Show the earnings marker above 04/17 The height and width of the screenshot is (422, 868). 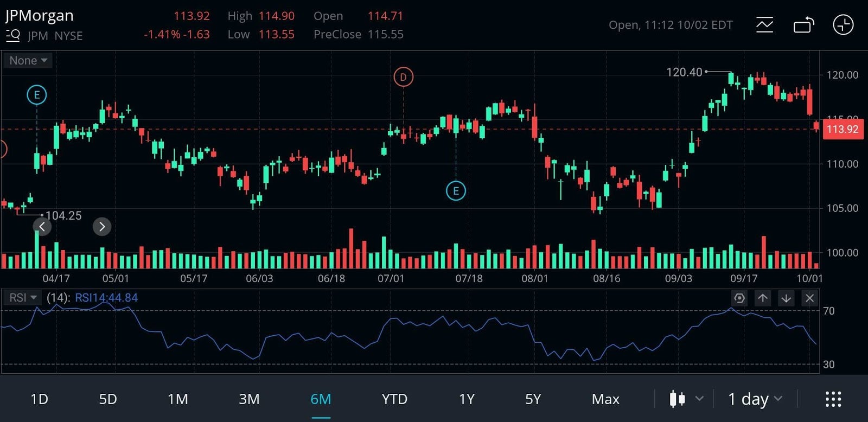(37, 95)
